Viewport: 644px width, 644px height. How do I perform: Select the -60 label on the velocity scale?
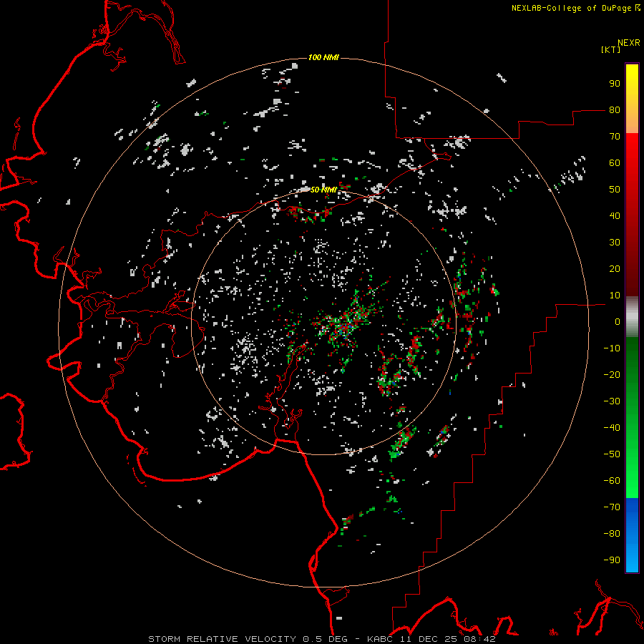(x=612, y=481)
